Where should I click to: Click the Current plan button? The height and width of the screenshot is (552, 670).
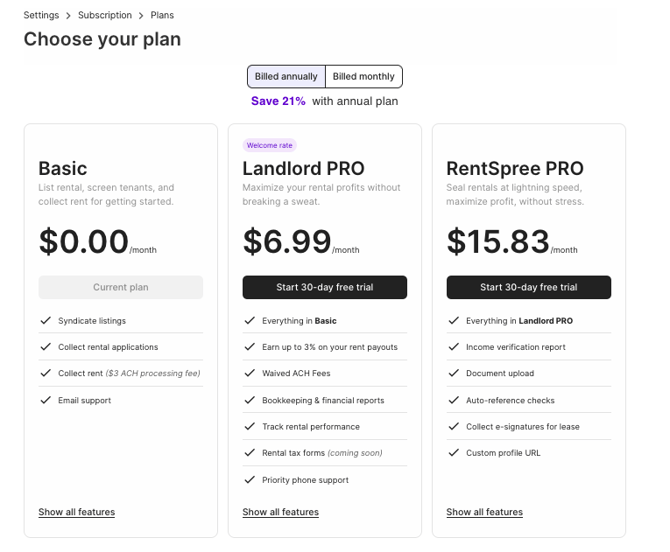121,287
